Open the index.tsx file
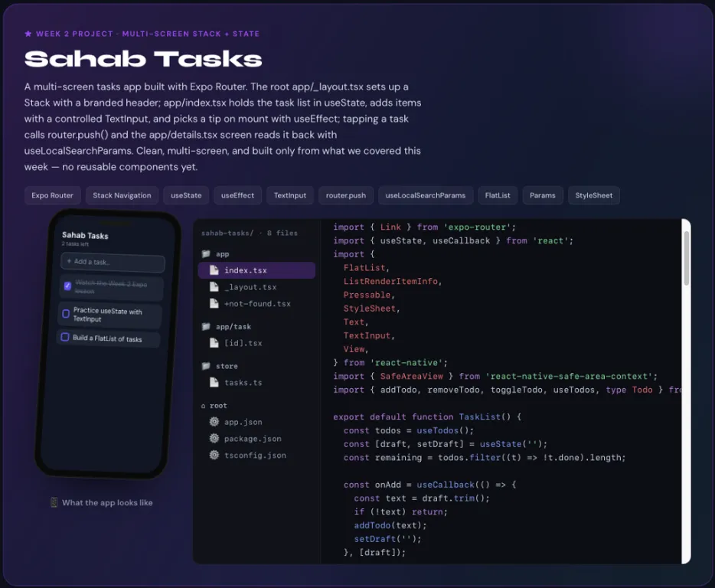The image size is (715, 588). tap(256, 270)
